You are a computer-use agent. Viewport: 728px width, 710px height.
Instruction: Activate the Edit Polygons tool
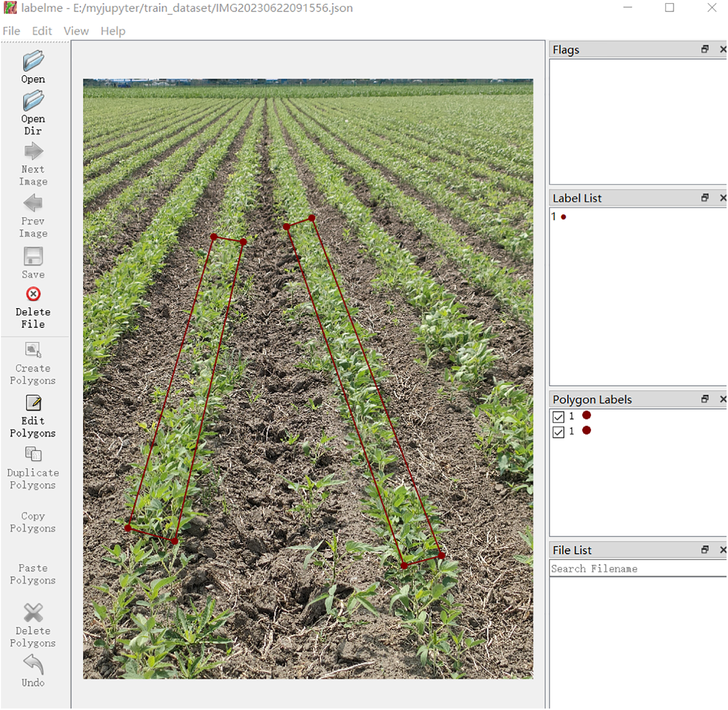(33, 403)
